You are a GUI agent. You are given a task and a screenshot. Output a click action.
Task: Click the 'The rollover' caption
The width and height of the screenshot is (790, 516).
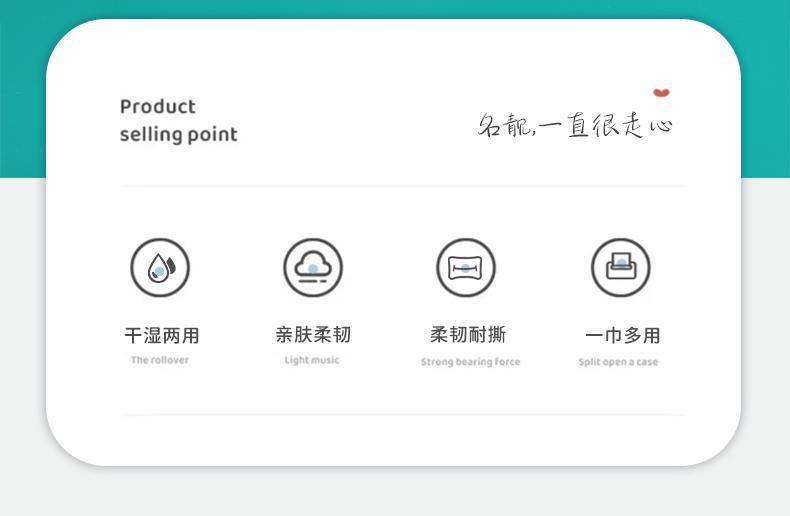pos(160,360)
